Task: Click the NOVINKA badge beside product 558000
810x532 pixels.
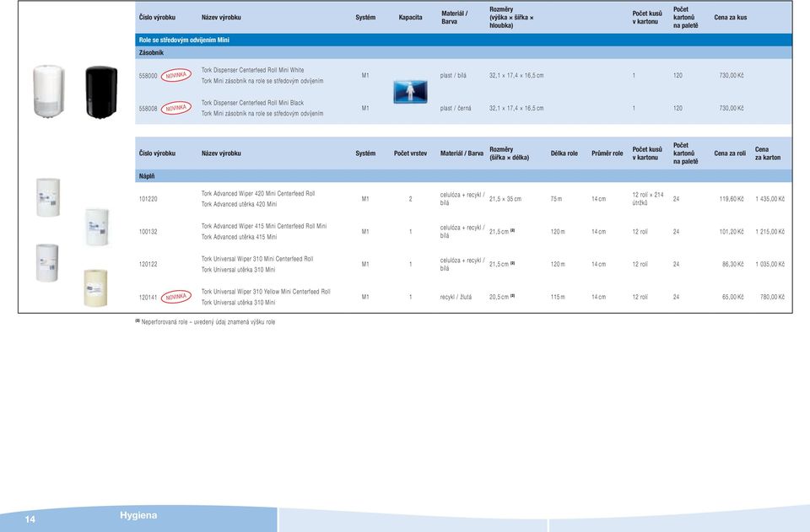Action: click(176, 75)
